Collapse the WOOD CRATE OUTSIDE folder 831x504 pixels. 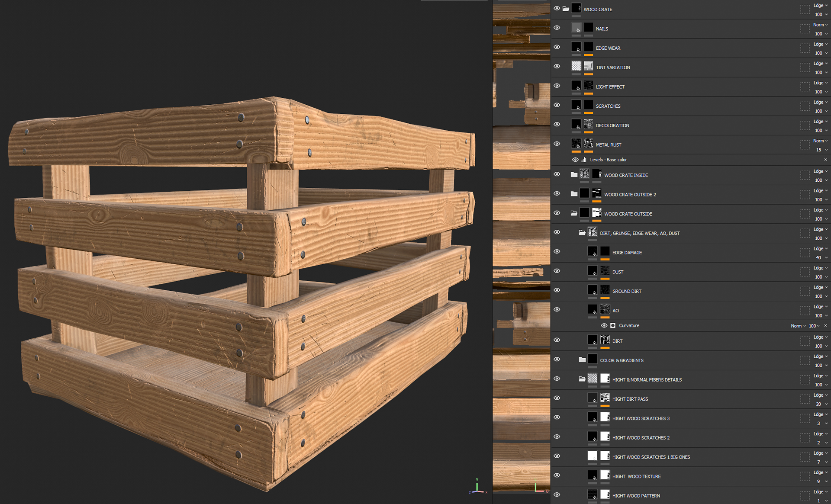point(574,213)
